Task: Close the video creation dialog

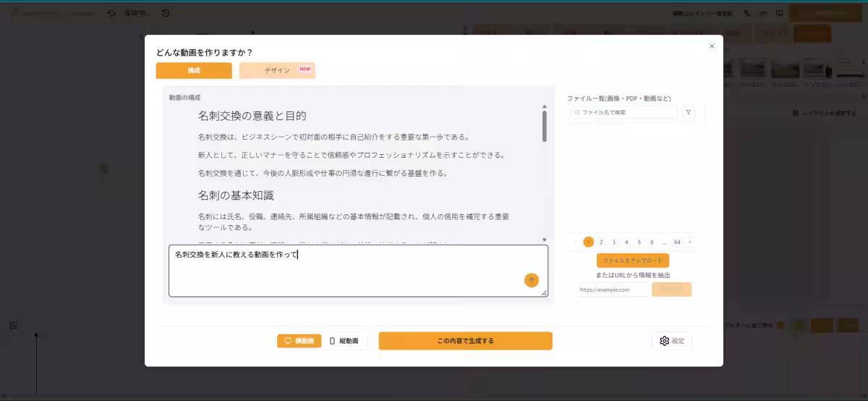Action: click(712, 46)
